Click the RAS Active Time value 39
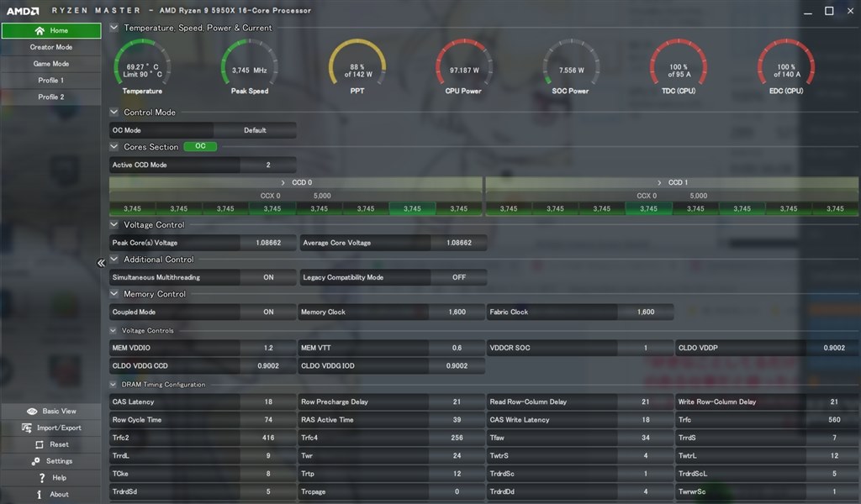Image resolution: width=861 pixels, height=504 pixels. pyautogui.click(x=457, y=420)
